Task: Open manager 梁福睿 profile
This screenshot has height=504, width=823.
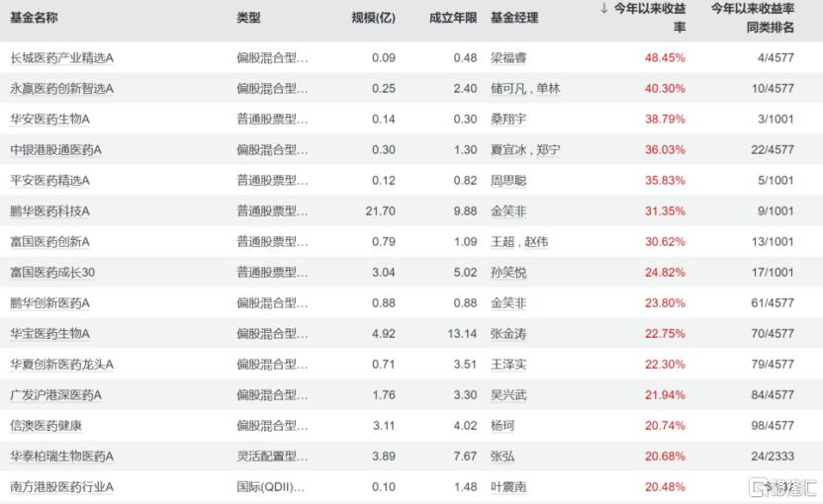Action: tap(508, 57)
